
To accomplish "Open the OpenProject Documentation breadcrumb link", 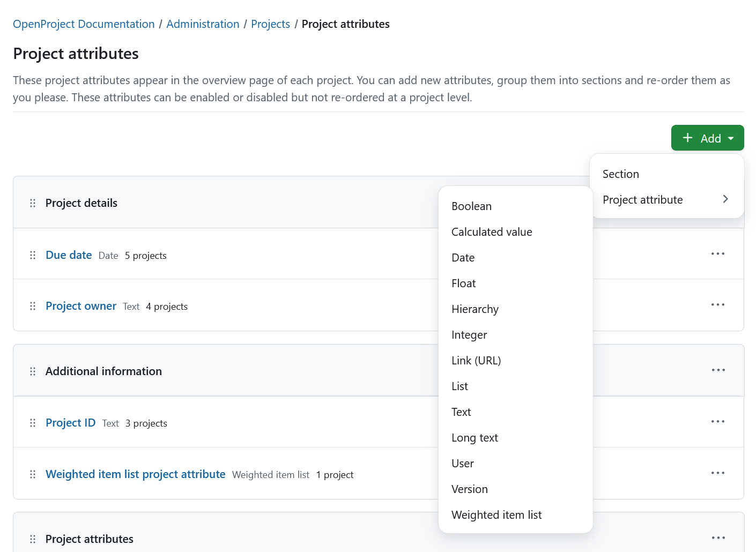I will pos(83,24).
